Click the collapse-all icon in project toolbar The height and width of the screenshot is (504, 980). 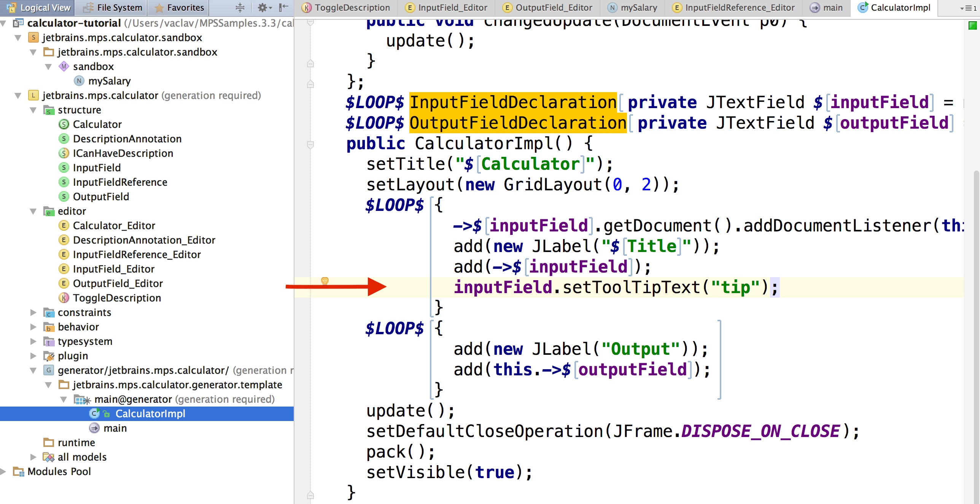[x=240, y=7]
